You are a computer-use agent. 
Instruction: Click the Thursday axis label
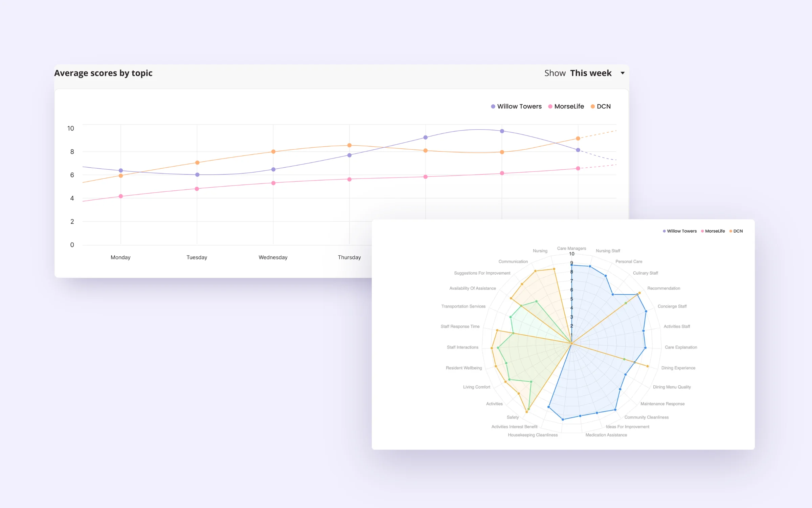[x=349, y=257]
